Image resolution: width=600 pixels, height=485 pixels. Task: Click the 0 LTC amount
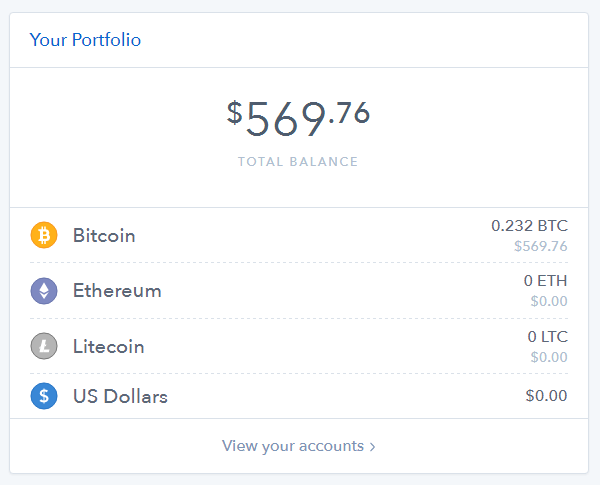pos(548,336)
